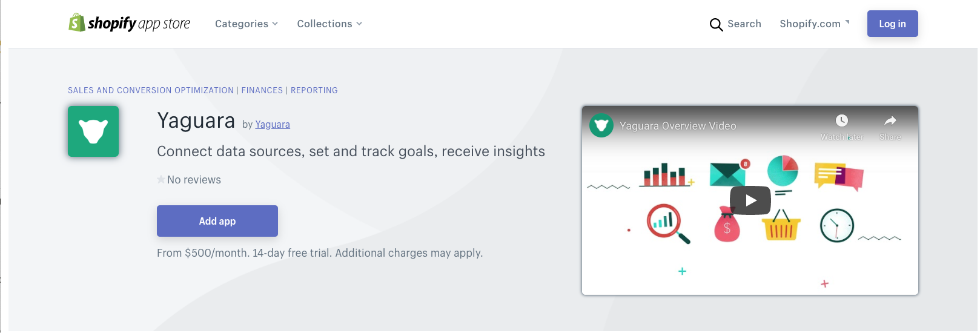Open Sales and Conversion Optimization category
The image size is (980, 333).
(x=151, y=90)
